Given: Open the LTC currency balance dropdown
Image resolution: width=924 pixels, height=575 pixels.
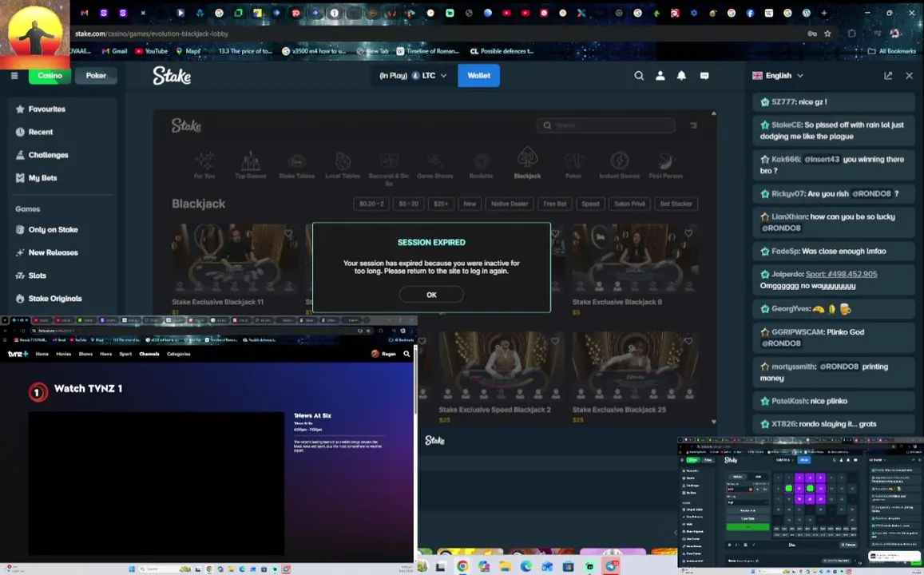Looking at the screenshot, I should [x=414, y=75].
